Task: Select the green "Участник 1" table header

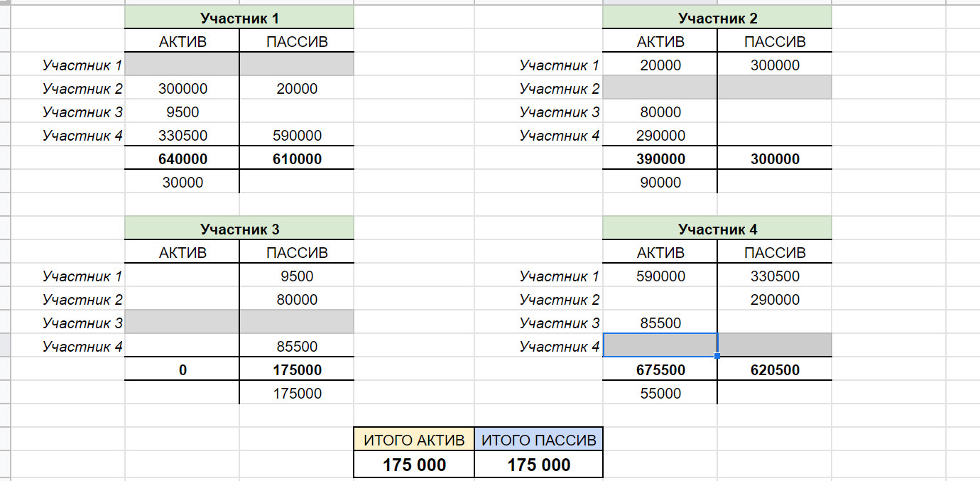Action: [x=239, y=18]
